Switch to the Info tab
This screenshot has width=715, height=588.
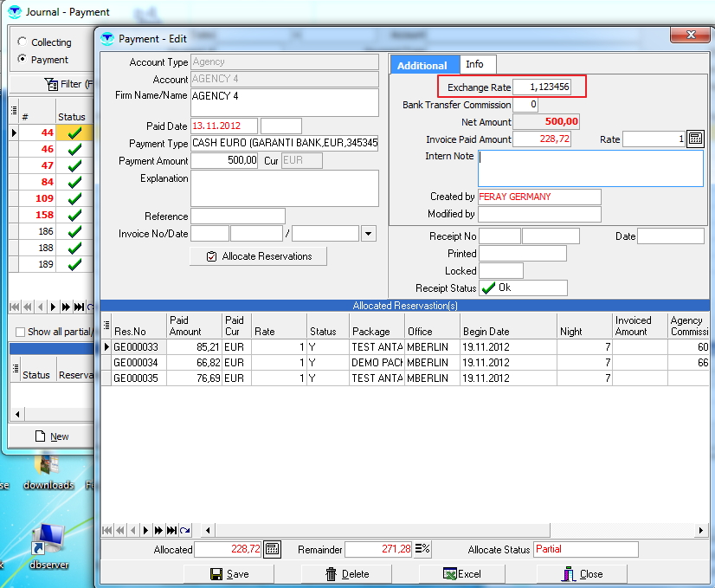pos(475,65)
